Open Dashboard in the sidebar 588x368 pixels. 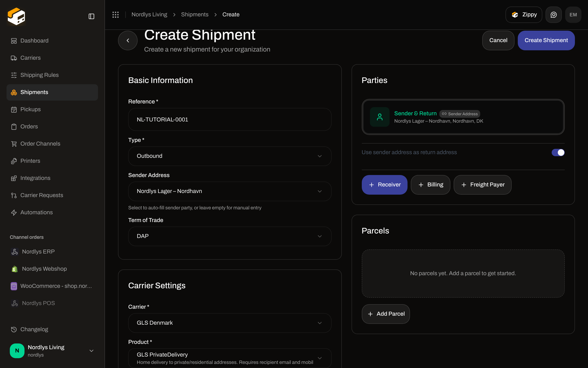coord(52,41)
